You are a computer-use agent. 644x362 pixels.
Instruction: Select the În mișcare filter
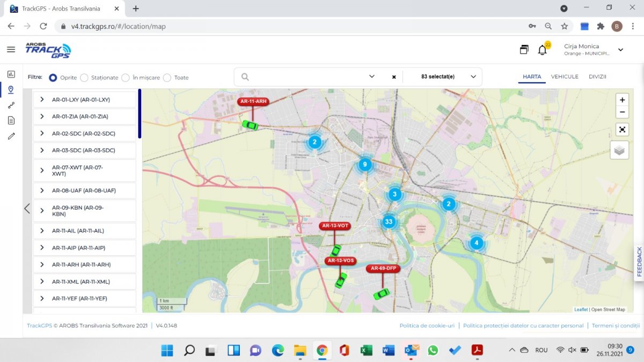tap(126, 78)
